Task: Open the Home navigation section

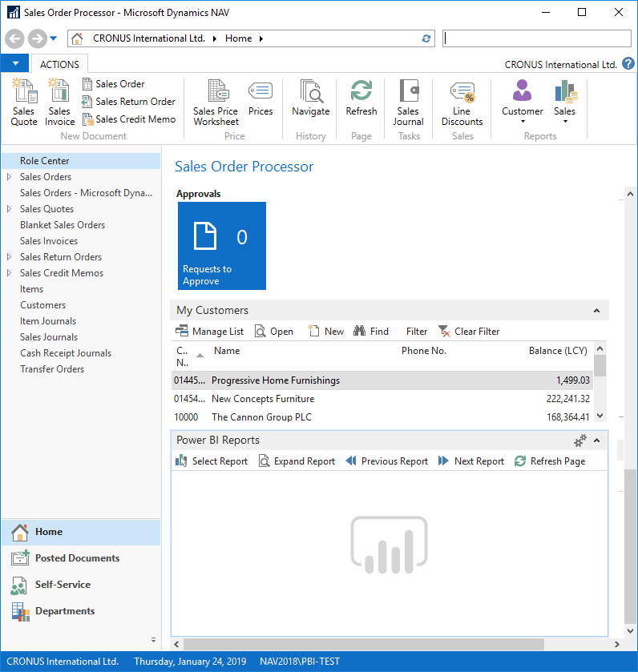Action: (81, 532)
